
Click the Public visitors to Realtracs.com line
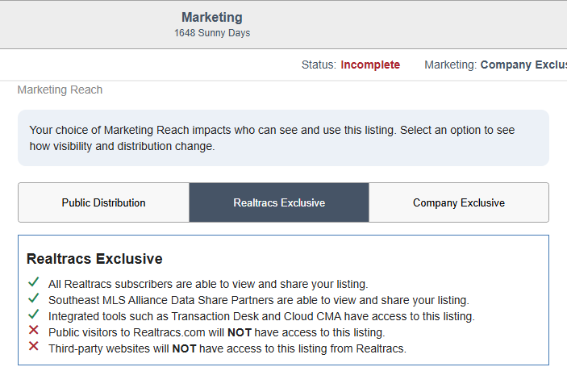click(x=217, y=332)
